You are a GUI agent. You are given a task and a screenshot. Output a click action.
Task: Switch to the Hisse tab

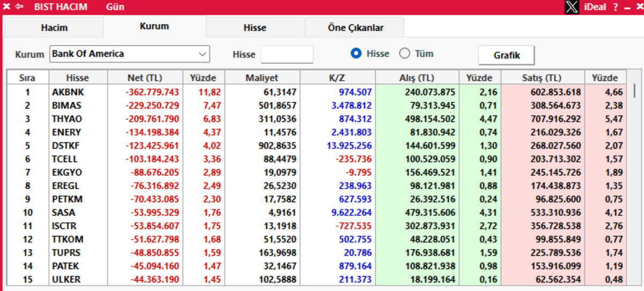[x=255, y=27]
